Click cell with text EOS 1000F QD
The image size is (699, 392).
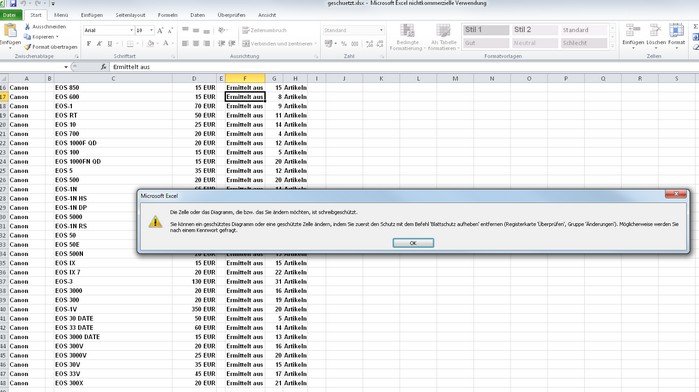tap(113, 143)
